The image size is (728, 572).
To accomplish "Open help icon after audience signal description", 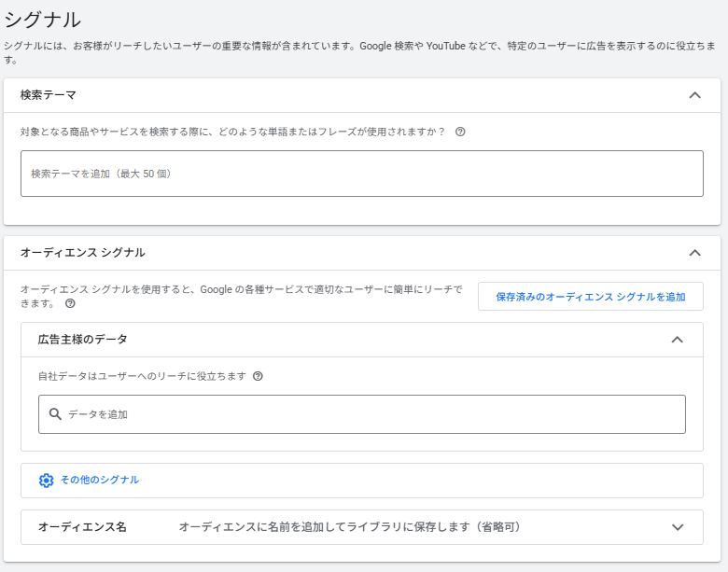I will (70, 303).
